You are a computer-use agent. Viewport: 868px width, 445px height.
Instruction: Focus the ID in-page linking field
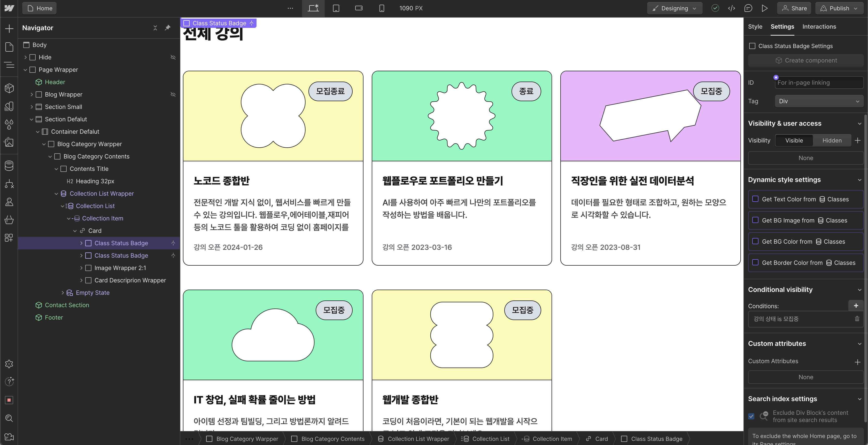(819, 83)
